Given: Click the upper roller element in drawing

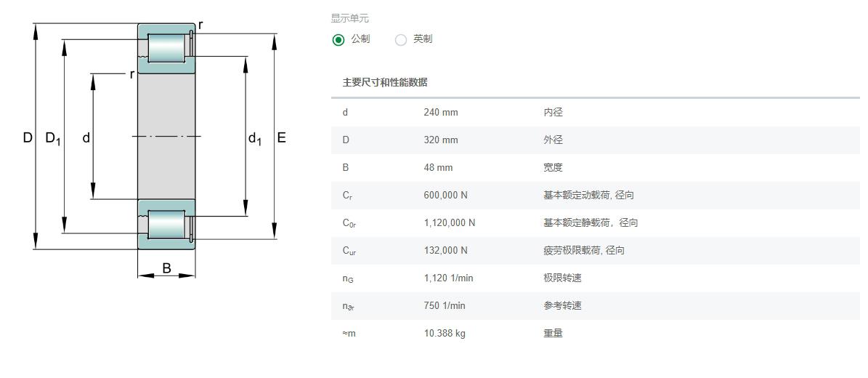Looking at the screenshot, I should (x=166, y=48).
